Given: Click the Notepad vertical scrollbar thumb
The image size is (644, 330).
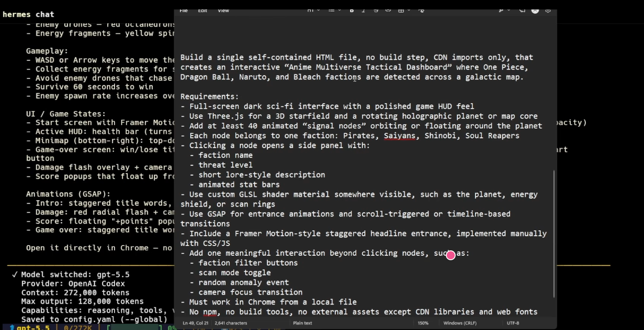Looking at the screenshot, I should 554,233.
